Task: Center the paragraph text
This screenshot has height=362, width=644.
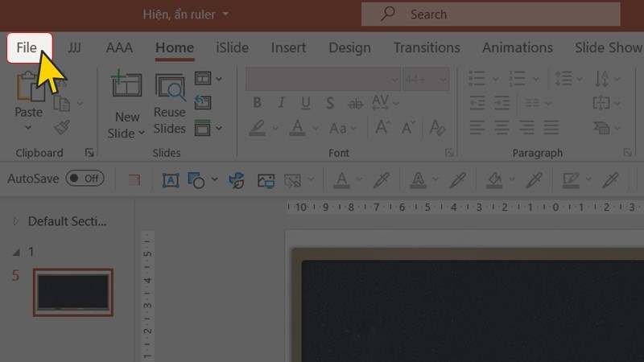Action: click(x=502, y=128)
